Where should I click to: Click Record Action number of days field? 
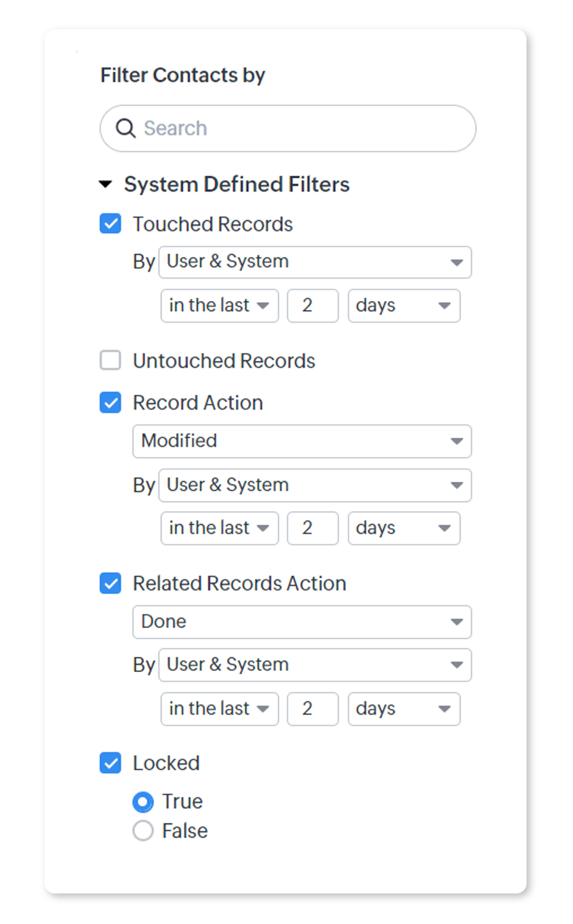point(312,528)
